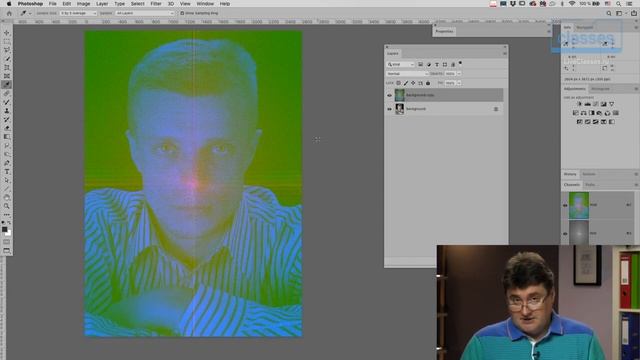Select the Eyedropper tool
This screenshot has height=360, width=640.
7,84
